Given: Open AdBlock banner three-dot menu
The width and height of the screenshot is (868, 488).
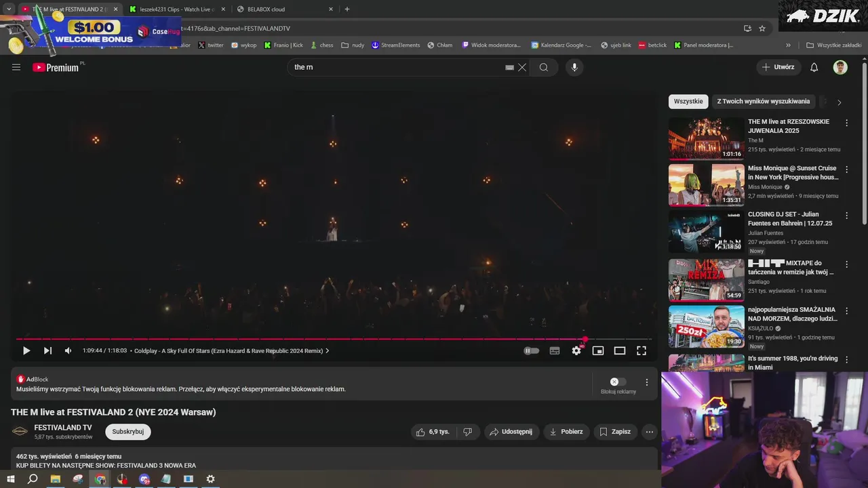Looking at the screenshot, I should 646,382.
